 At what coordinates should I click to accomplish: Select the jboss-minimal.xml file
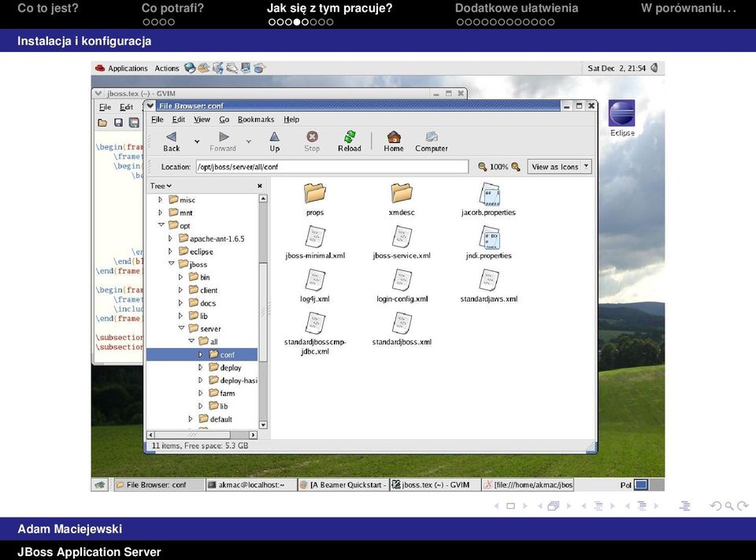pos(315,243)
